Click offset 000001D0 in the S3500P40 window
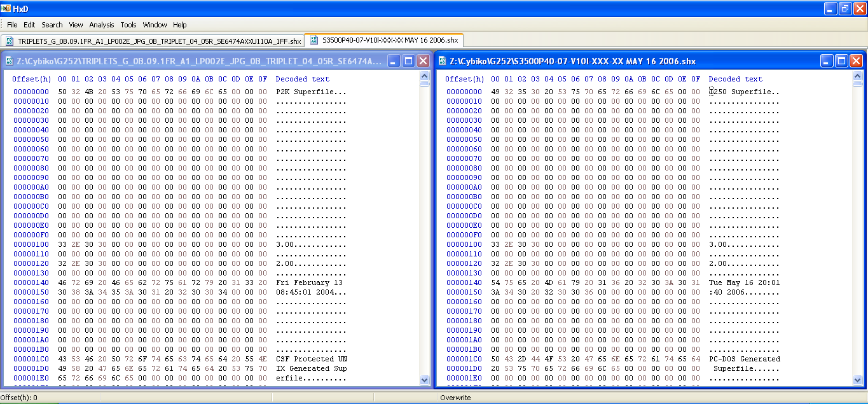The height and width of the screenshot is (404, 868). click(464, 368)
